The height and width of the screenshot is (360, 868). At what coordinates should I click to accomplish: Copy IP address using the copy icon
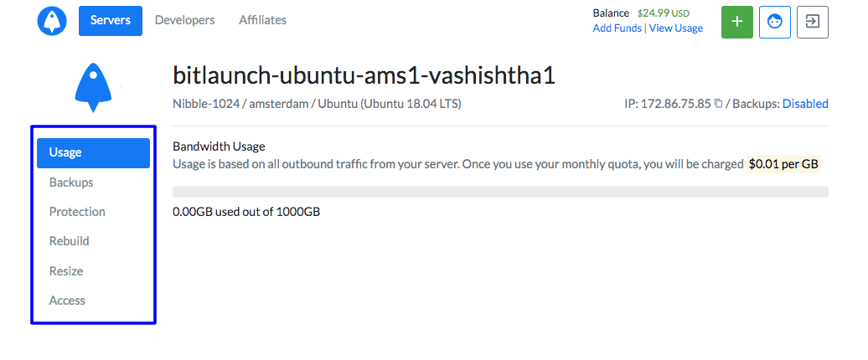[718, 104]
